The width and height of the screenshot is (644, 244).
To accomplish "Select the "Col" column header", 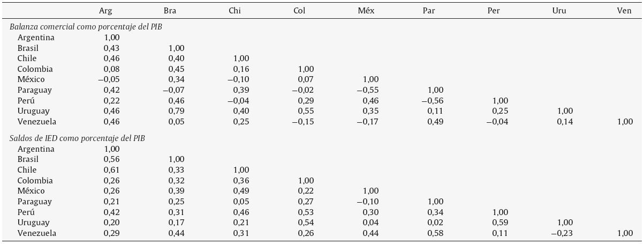I will coord(299,11).
